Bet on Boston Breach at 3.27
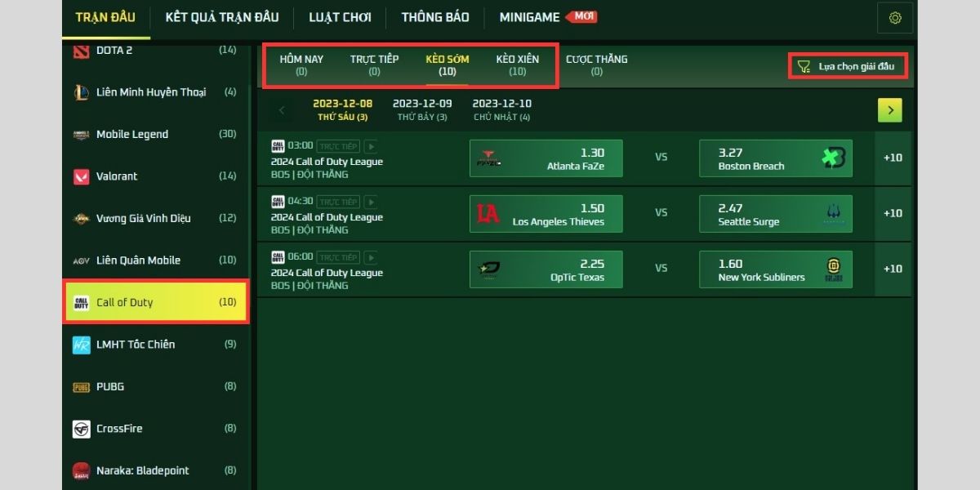The width and height of the screenshot is (980, 490). click(x=776, y=158)
